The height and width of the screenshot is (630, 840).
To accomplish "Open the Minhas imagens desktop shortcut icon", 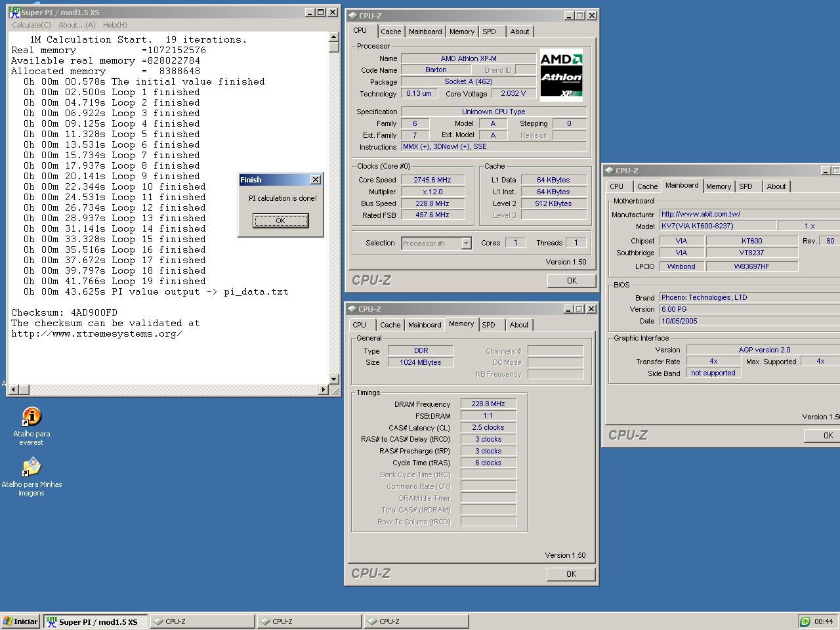I will point(31,467).
